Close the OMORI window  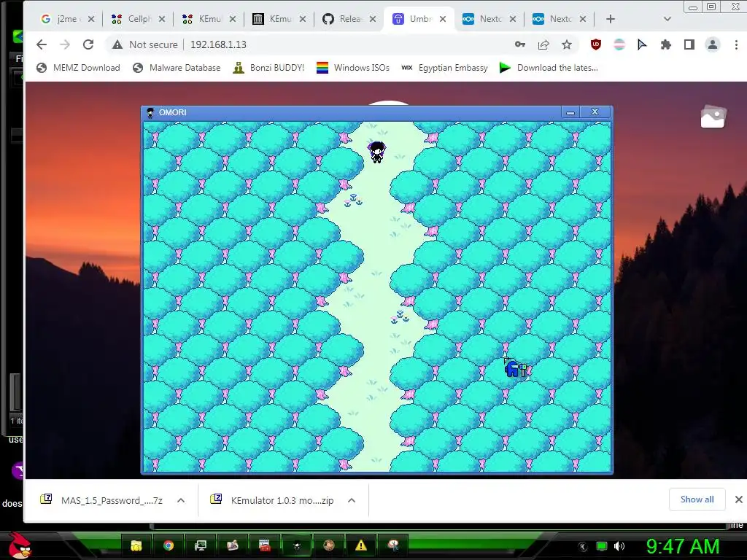[x=595, y=112]
